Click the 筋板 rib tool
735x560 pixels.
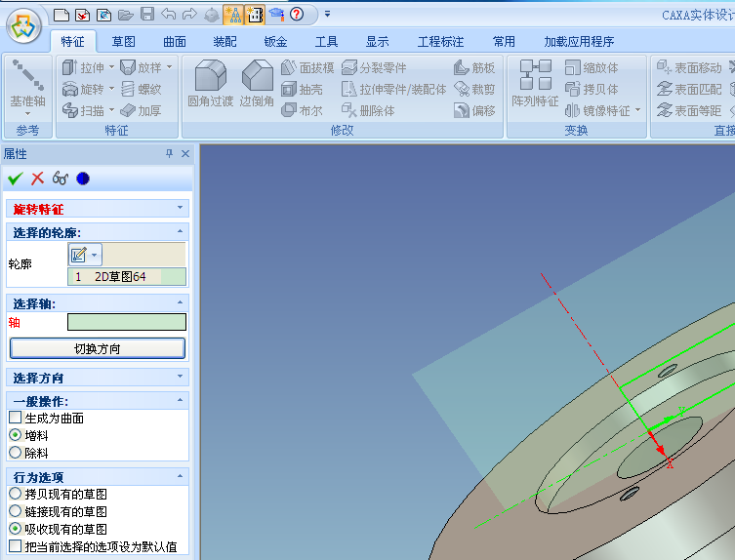[474, 67]
